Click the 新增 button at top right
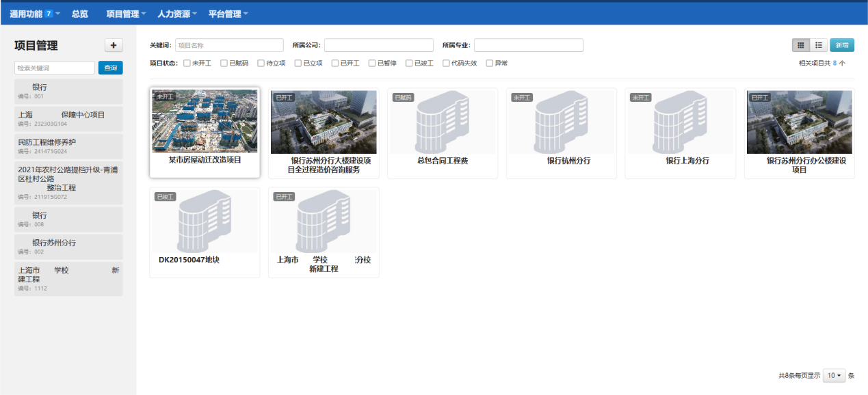Viewport: 868px width, 395px height. (841, 45)
